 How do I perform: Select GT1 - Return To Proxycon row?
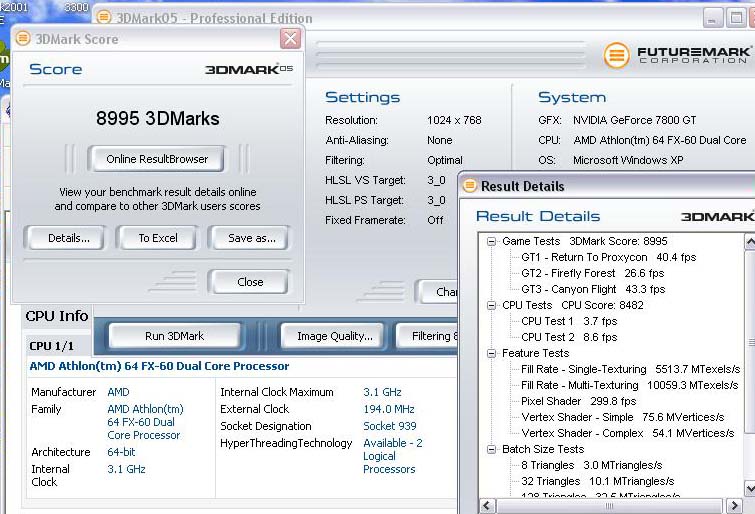(x=609, y=257)
